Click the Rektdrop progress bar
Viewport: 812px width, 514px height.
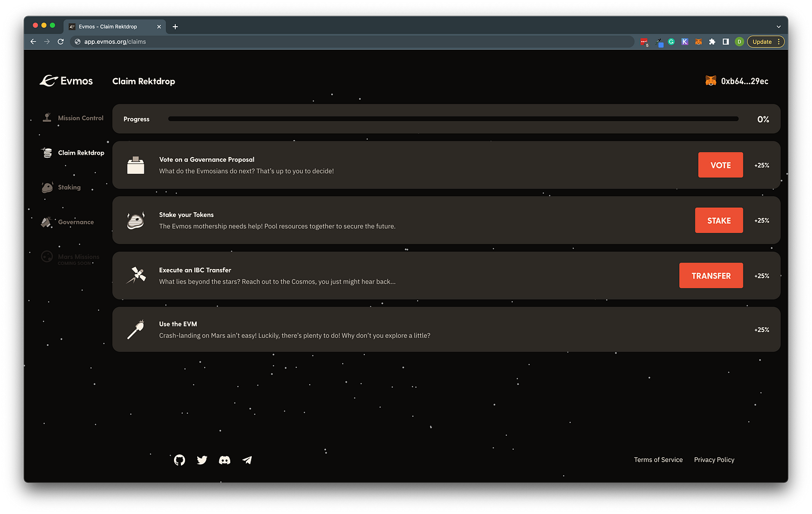click(x=454, y=119)
